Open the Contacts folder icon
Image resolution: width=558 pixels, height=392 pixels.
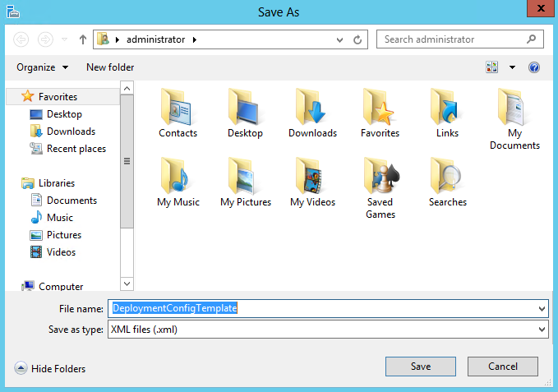click(x=176, y=107)
